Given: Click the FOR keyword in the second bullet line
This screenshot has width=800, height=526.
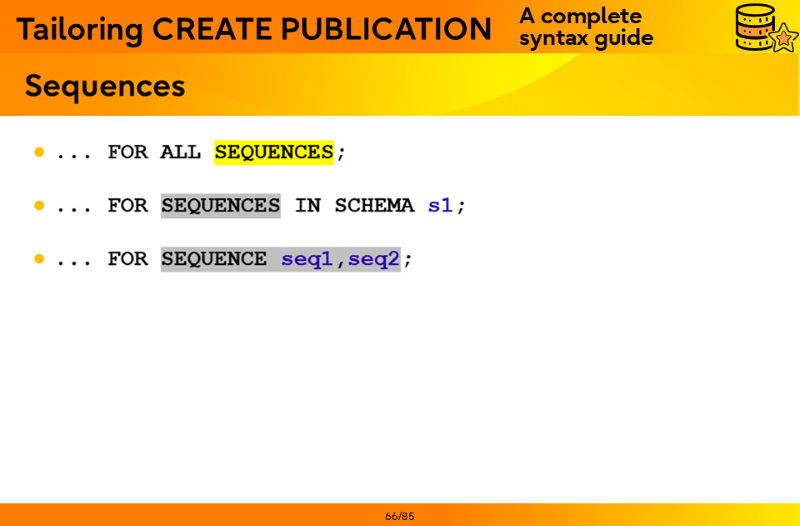Looking at the screenshot, I should tap(127, 205).
